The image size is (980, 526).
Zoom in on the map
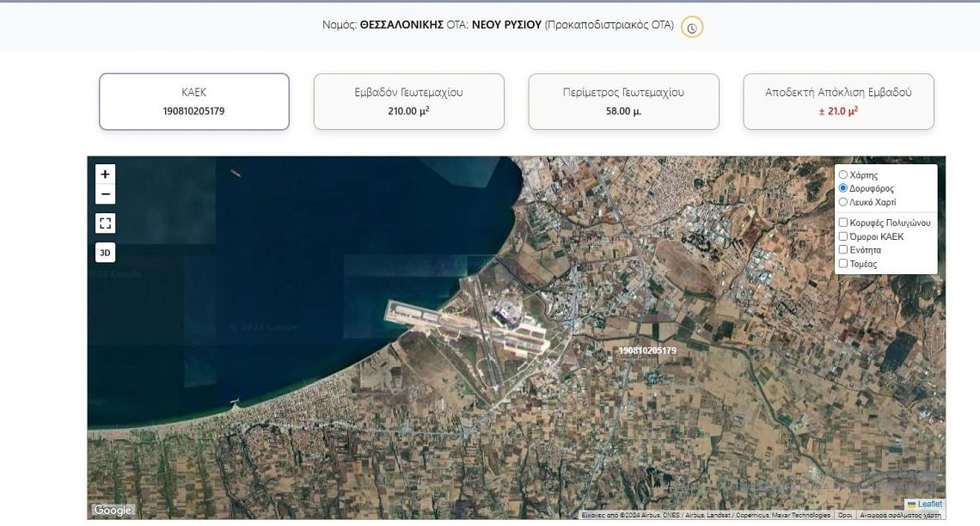pos(105,174)
